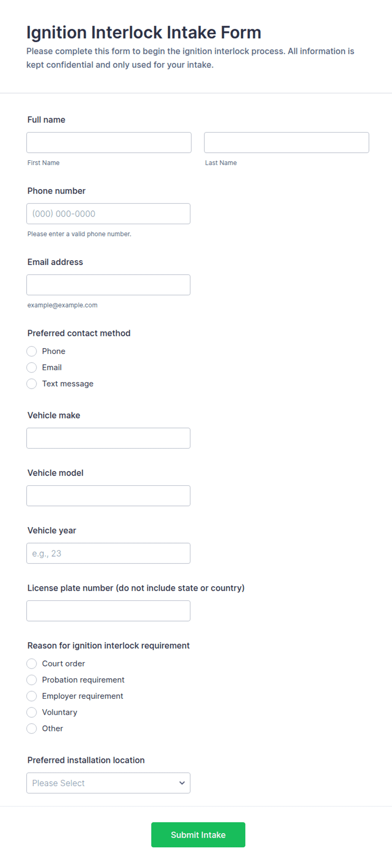Pick Voluntary as interlock reason
Screen dimensions: 392x868
pos(32,712)
